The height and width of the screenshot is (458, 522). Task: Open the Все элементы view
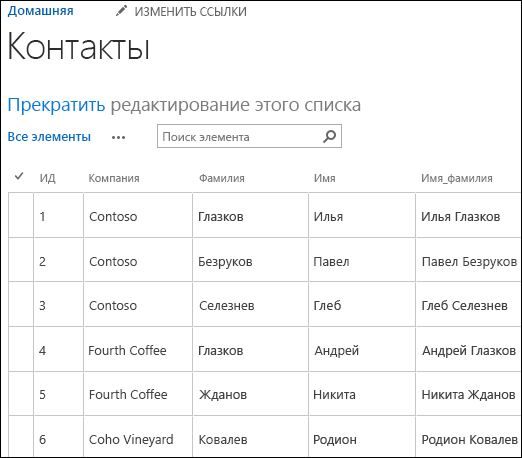pos(49,137)
